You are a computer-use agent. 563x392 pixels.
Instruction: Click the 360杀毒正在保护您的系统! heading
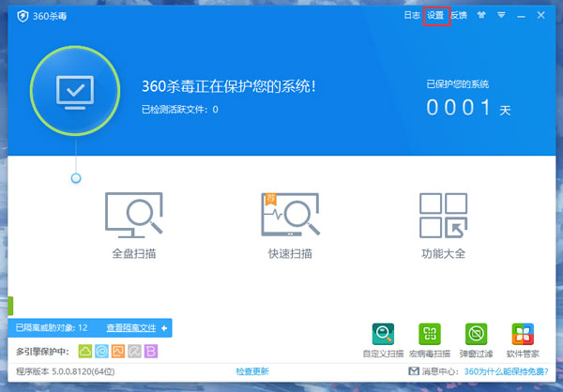229,86
